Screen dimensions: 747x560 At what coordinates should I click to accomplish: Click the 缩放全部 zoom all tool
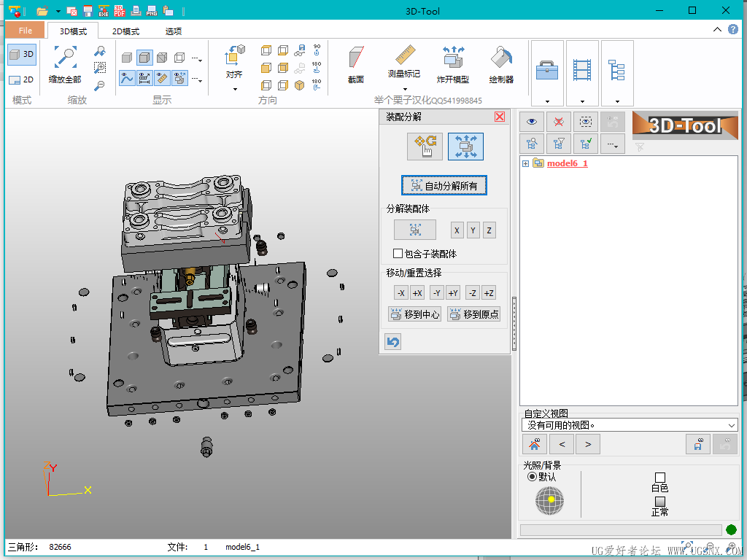point(65,65)
